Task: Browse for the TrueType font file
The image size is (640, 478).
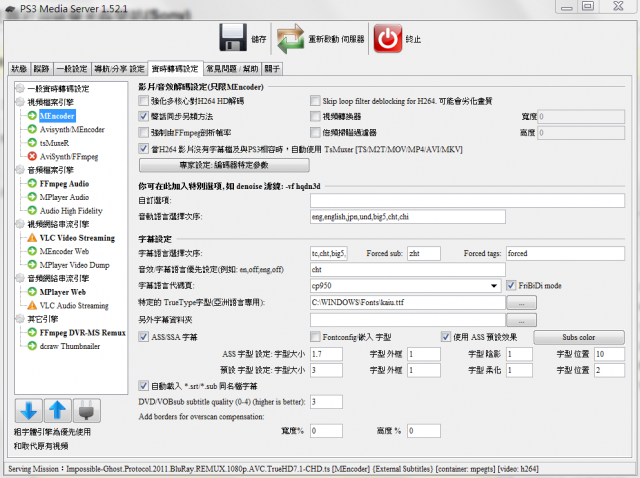Action: point(521,303)
